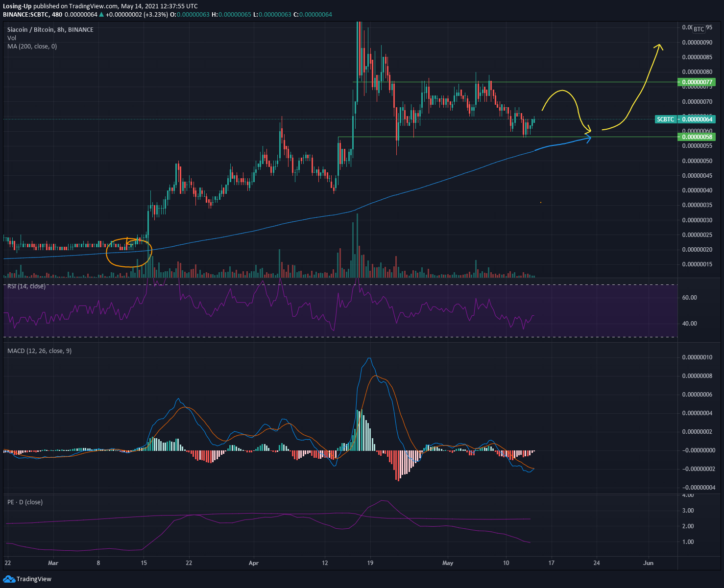This screenshot has height=588, width=724.
Task: Select the green 0.00000077 price level label
Action: (x=697, y=82)
